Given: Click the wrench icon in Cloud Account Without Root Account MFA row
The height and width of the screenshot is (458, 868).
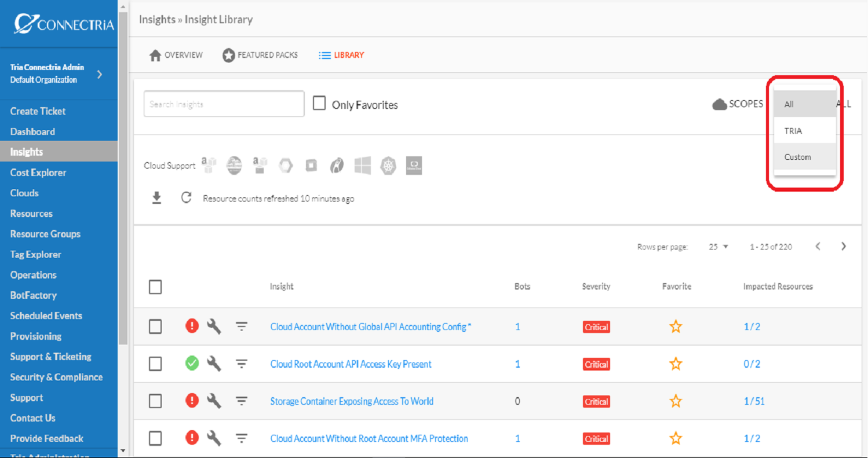Looking at the screenshot, I should 214,438.
